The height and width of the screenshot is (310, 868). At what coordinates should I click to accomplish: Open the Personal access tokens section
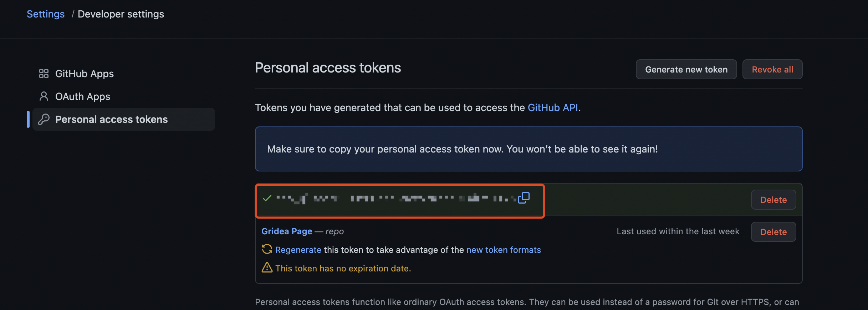111,119
